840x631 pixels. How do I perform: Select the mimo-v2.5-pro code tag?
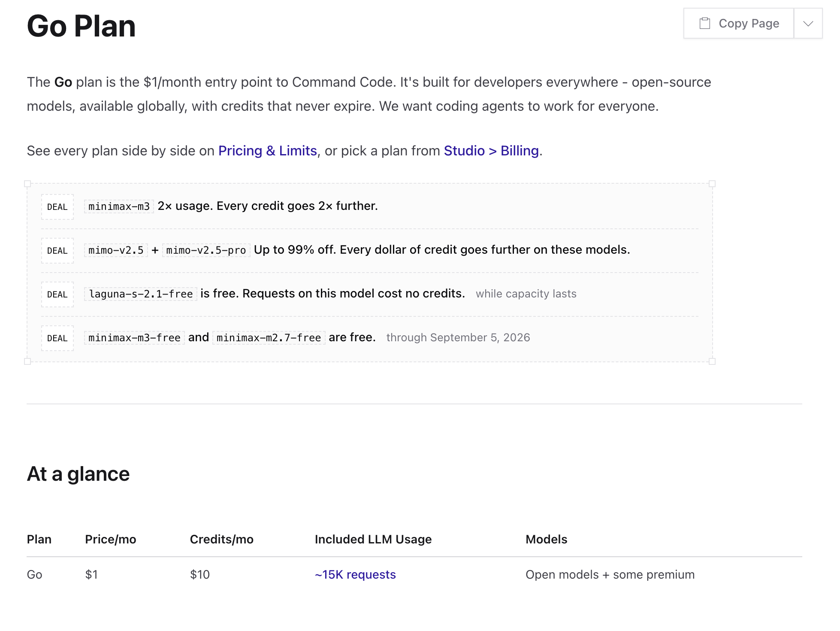tap(206, 250)
